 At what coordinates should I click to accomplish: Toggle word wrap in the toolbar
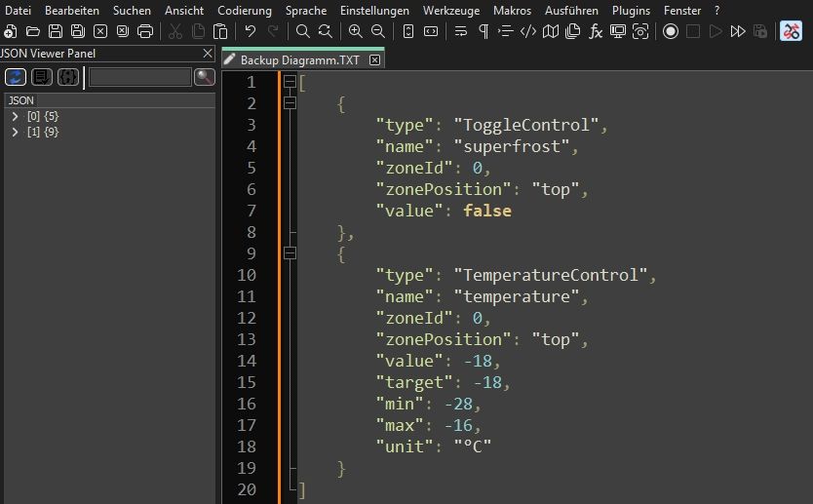(461, 31)
